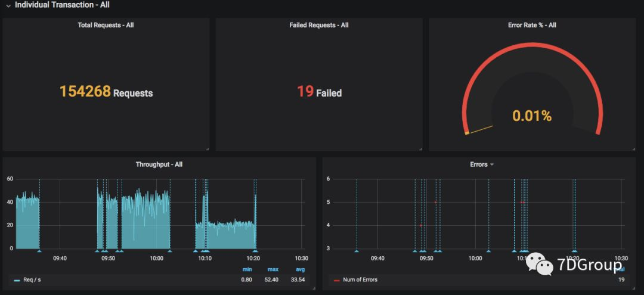Sort legend by min column header

(247, 269)
